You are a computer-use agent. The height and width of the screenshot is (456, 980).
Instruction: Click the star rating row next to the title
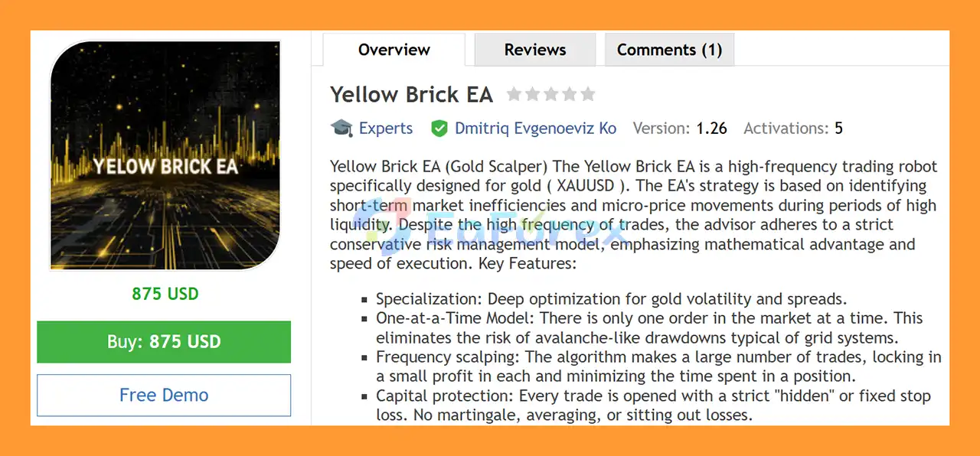tap(551, 93)
